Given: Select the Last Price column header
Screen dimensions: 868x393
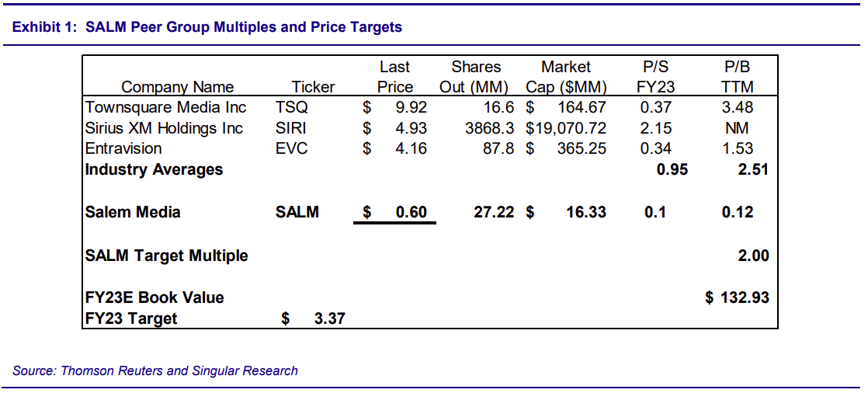Looking at the screenshot, I should pos(394,77).
